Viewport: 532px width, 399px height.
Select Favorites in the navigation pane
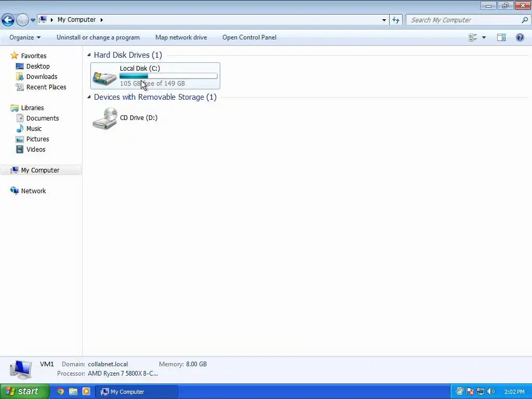tap(34, 56)
